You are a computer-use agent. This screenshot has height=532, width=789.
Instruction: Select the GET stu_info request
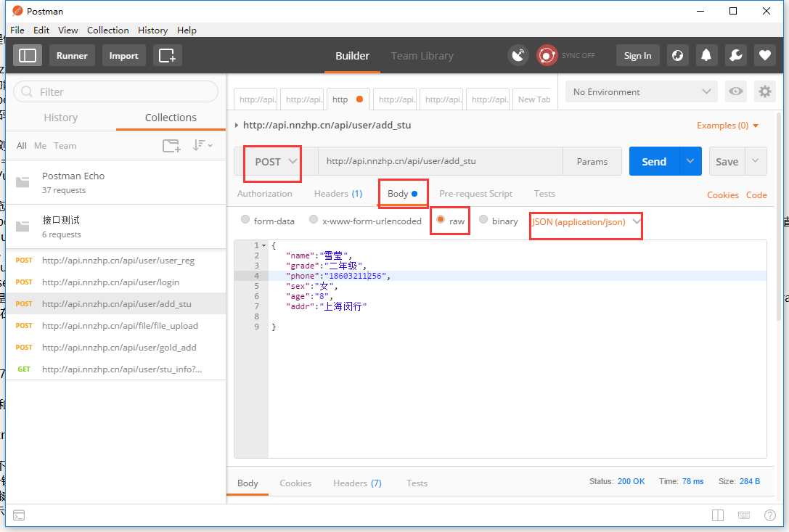[115, 369]
